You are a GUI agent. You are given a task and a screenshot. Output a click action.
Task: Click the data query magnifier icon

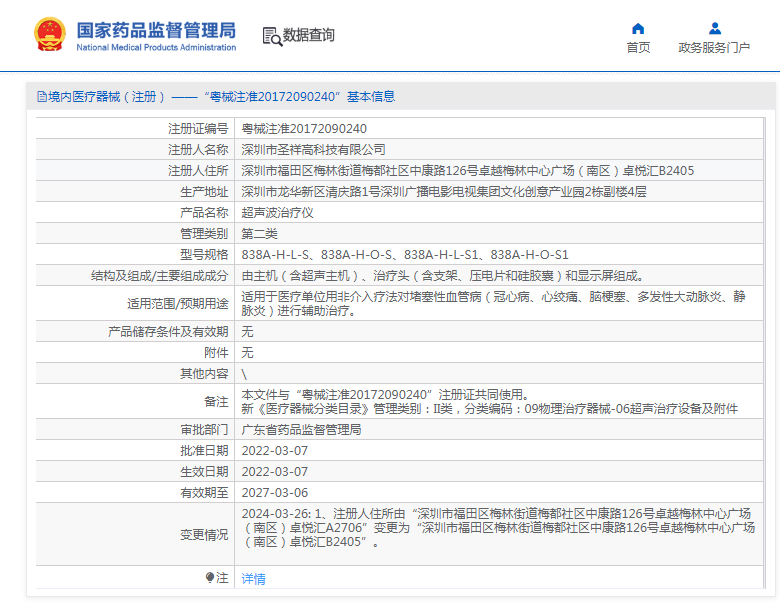[271, 36]
